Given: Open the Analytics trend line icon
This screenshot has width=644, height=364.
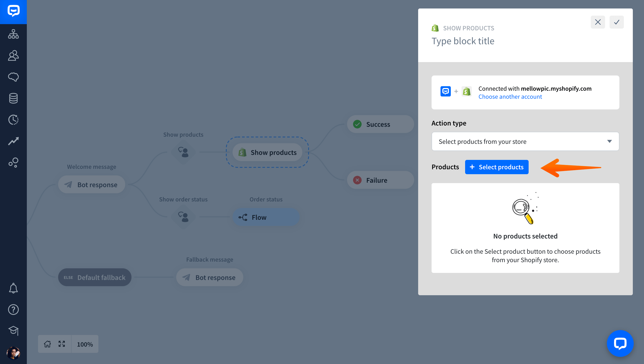Looking at the screenshot, I should click(13, 141).
